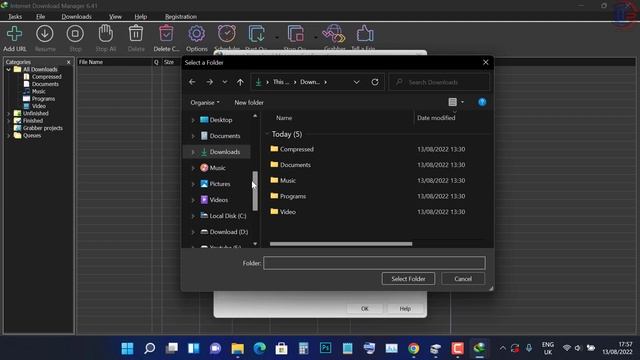Click the Delete trash icon
Image resolution: width=640 pixels, height=360 pixels.
tap(136, 33)
